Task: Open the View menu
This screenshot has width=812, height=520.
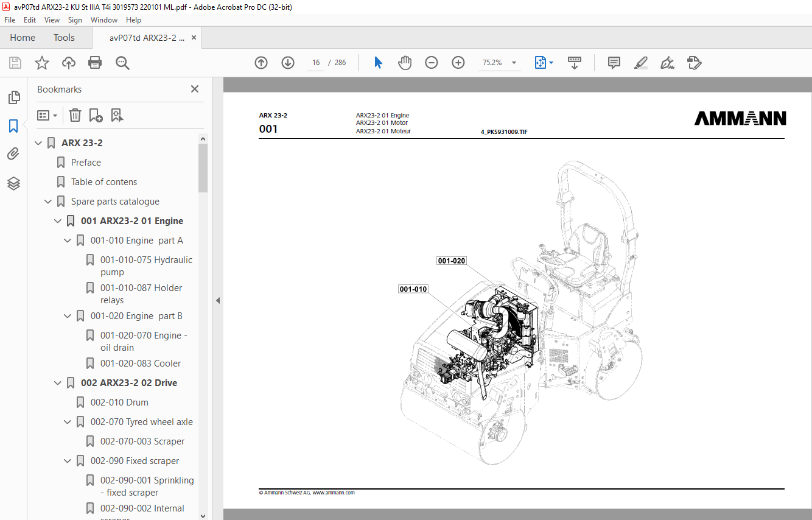Action: click(52, 20)
